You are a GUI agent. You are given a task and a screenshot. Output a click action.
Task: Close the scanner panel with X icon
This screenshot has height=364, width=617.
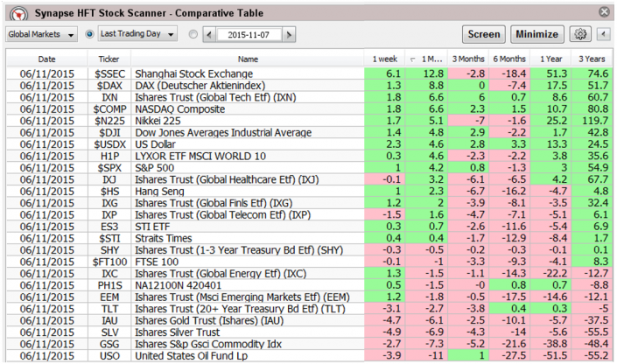605,11
